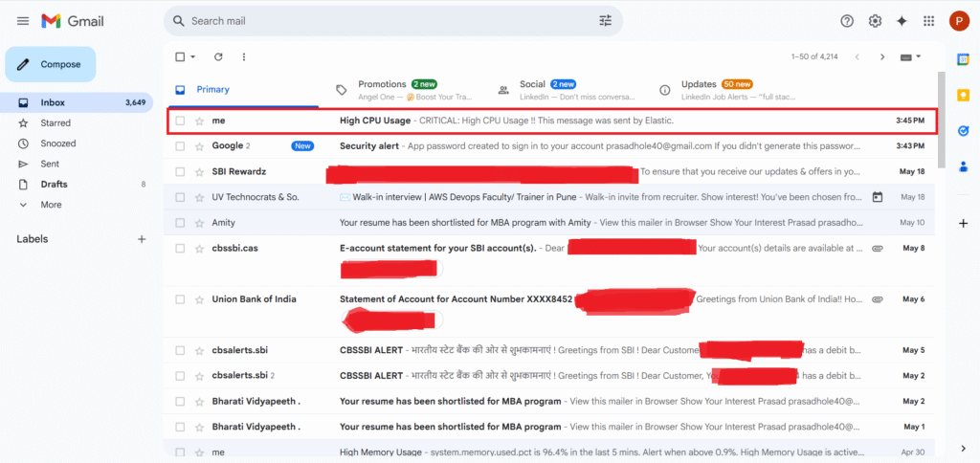This screenshot has height=463, width=980.
Task: Open the High CPU Usage email
Action: pos(551,121)
